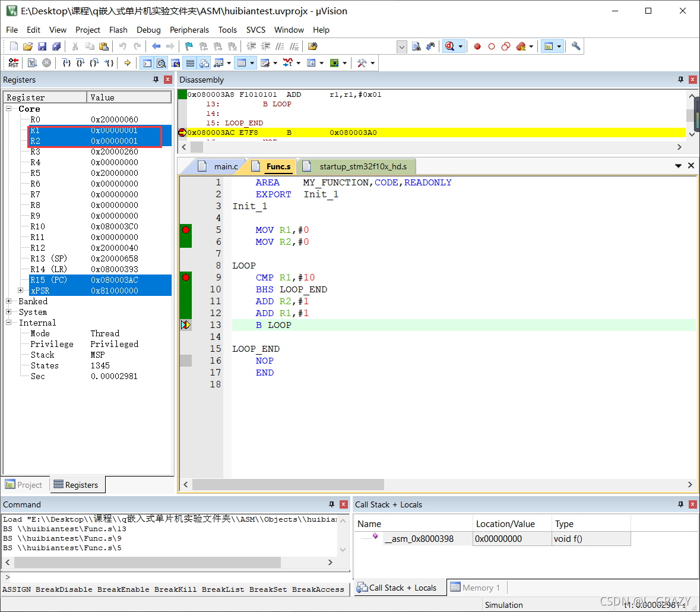Insert a bookmark with flag icon
The width and height of the screenshot is (700, 612).
(189, 46)
